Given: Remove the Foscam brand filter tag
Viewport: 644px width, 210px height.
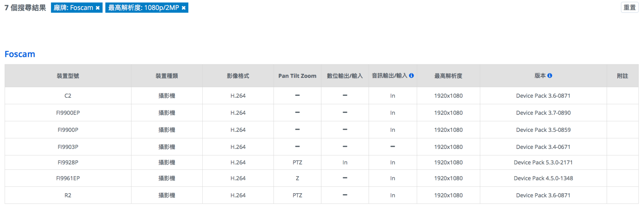Looking at the screenshot, I should tap(98, 8).
